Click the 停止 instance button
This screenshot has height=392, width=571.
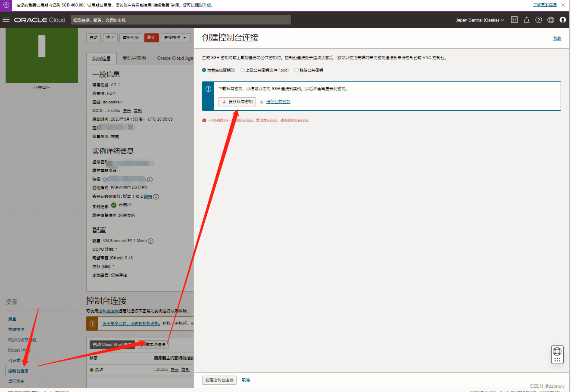point(110,37)
